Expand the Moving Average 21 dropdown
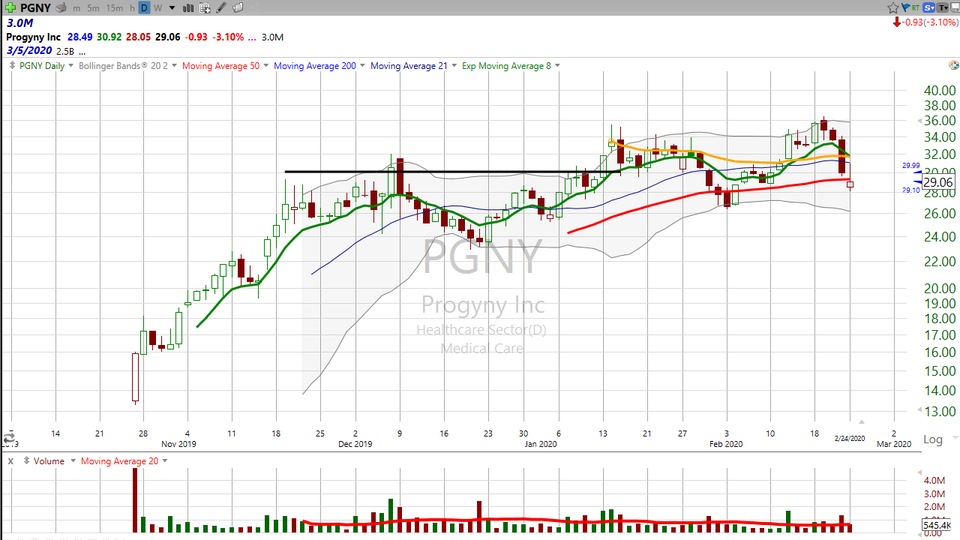This screenshot has width=960, height=540. (454, 66)
